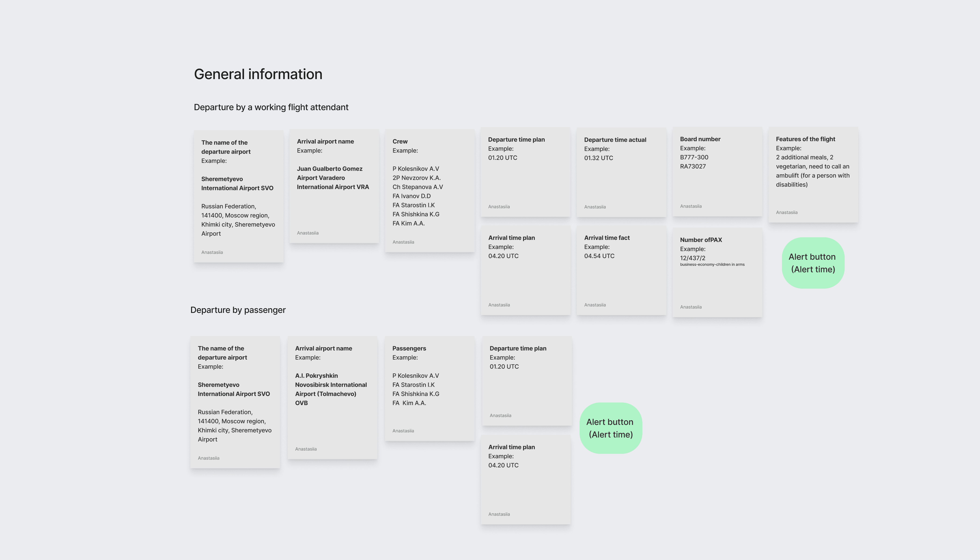This screenshot has height=560, width=980.
Task: Select the Passengers sticky note
Action: click(x=429, y=388)
